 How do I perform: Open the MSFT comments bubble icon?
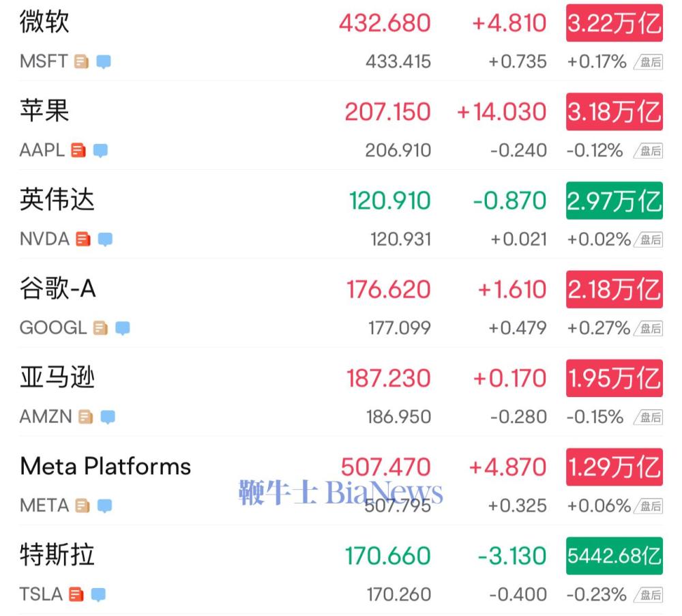pos(104,62)
